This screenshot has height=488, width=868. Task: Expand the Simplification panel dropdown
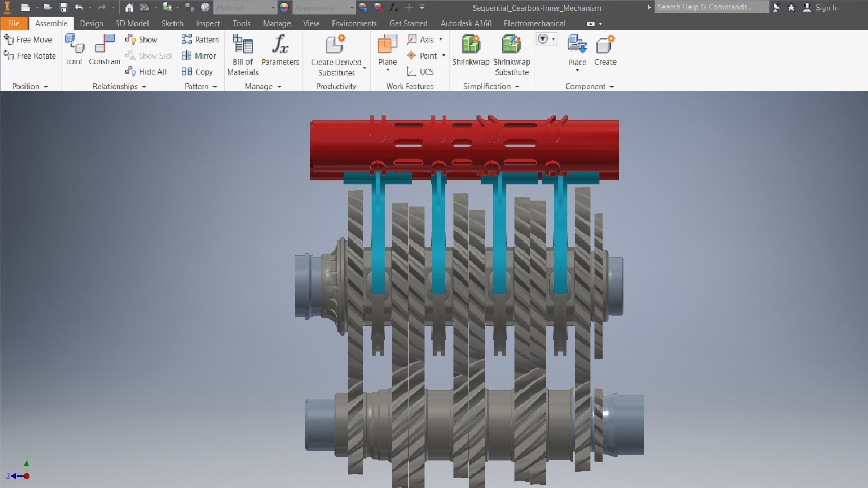tap(517, 87)
